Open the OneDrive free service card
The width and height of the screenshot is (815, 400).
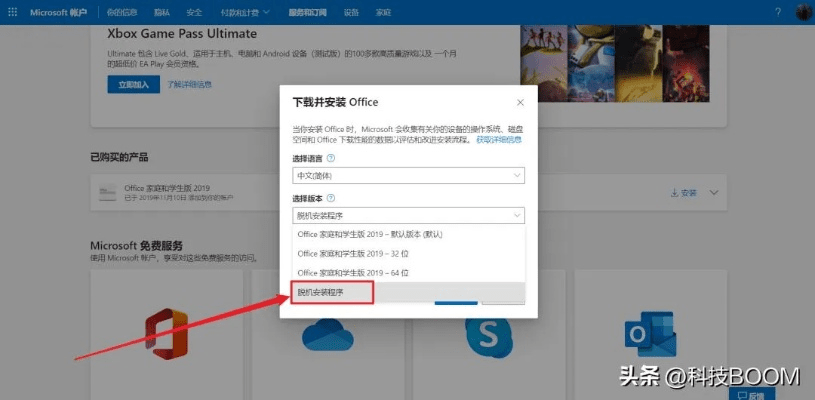328,335
